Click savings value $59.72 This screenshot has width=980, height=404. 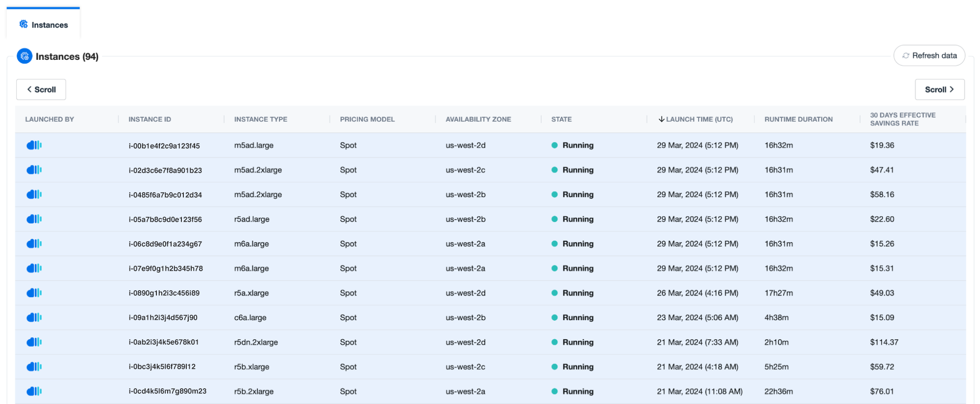click(x=882, y=367)
